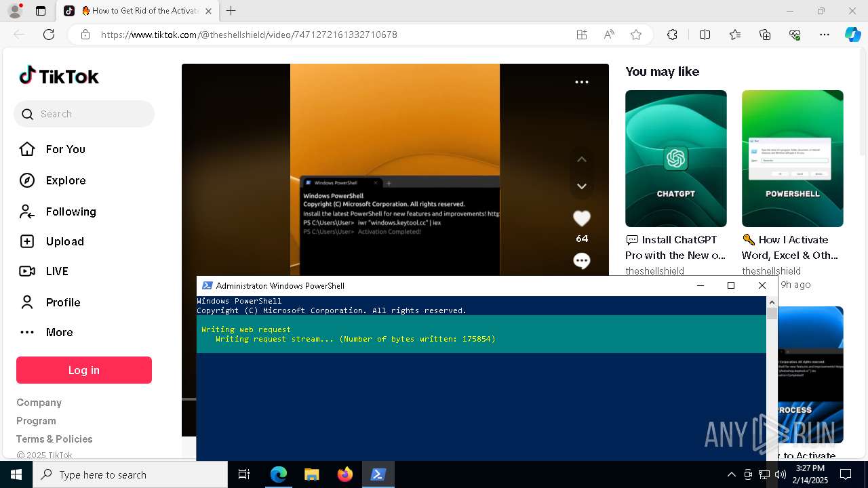Click the taskbar search box
The height and width of the screenshot is (488, 868).
pos(130,474)
